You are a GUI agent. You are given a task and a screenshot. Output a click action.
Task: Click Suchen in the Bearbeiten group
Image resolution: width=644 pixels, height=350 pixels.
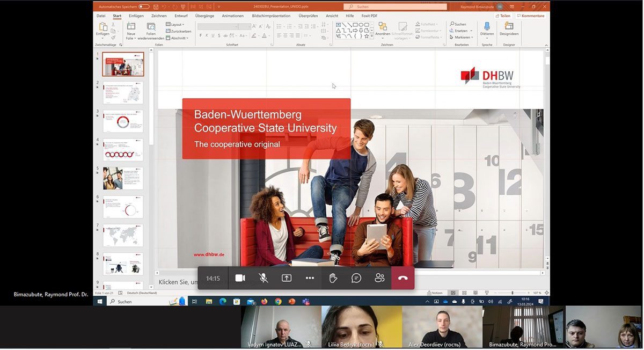[458, 24]
